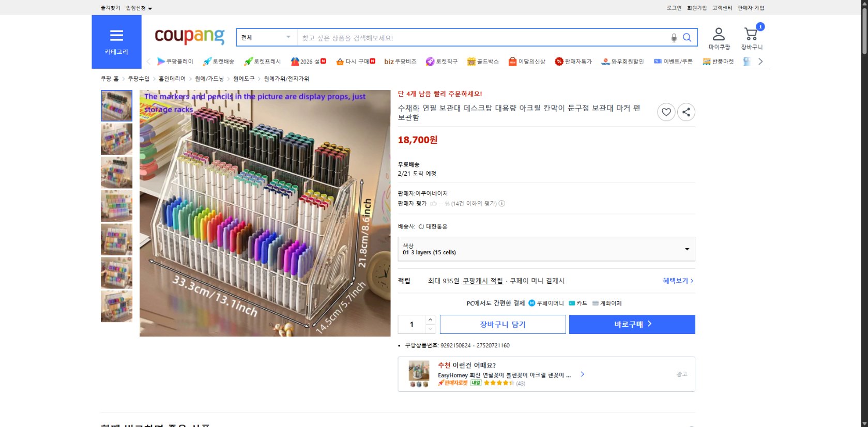The image size is (868, 427).
Task: Open the share options icon
Action: [x=686, y=112]
